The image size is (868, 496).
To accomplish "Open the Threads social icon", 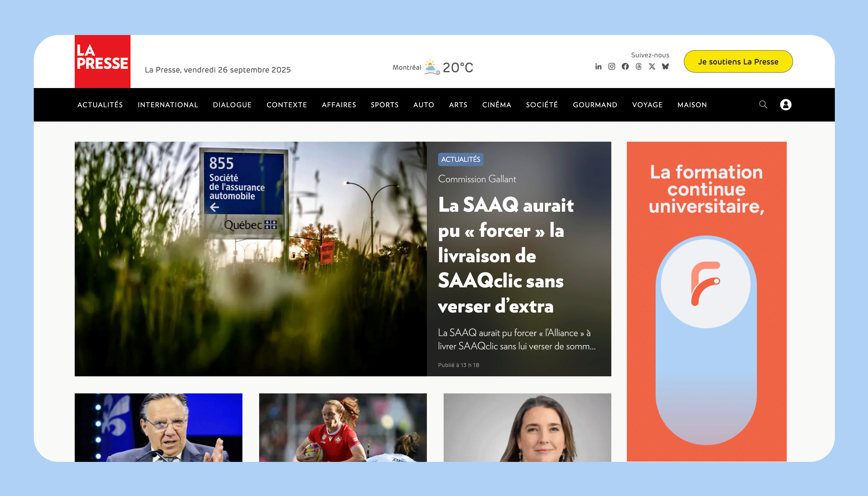I will coord(639,66).
